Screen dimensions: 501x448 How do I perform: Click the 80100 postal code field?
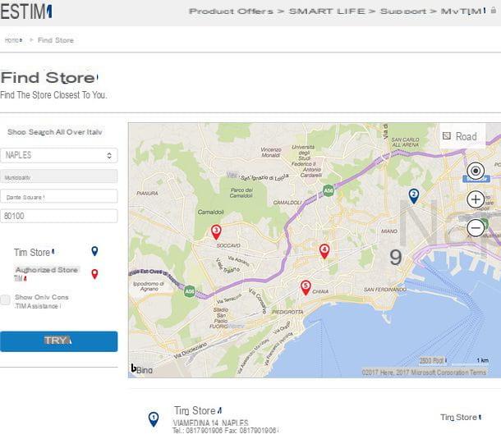click(59, 216)
